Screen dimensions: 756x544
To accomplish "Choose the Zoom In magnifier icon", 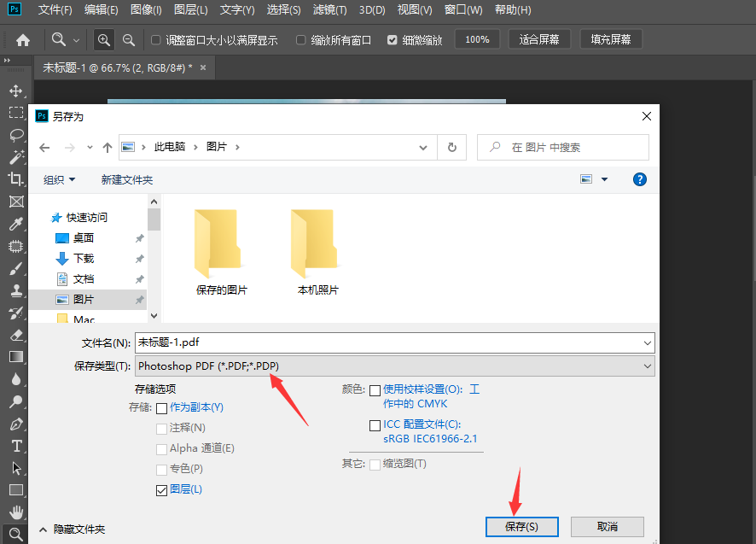I will click(103, 39).
